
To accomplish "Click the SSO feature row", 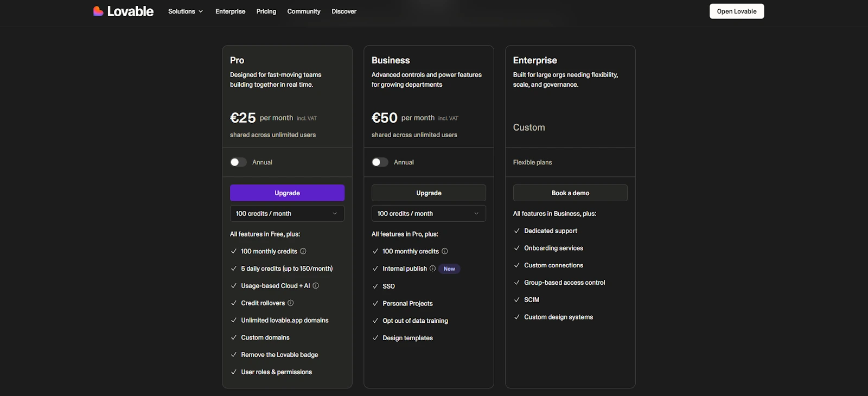I will pos(388,286).
